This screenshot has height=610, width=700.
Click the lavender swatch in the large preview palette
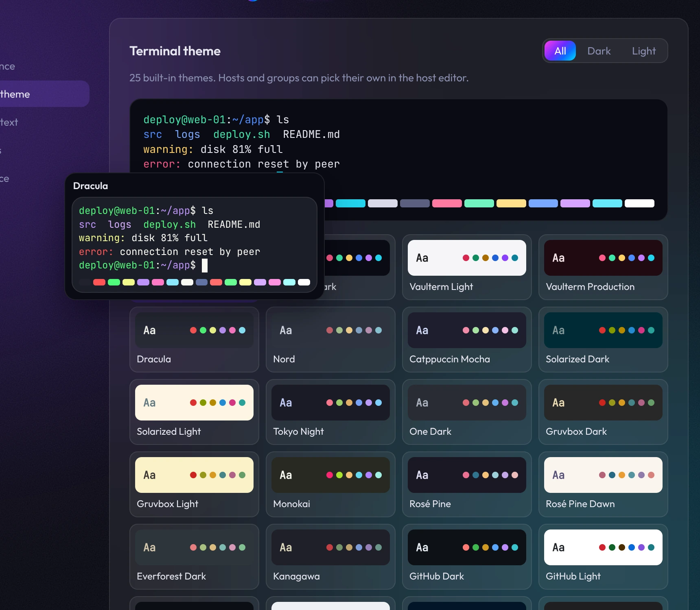pyautogui.click(x=575, y=203)
